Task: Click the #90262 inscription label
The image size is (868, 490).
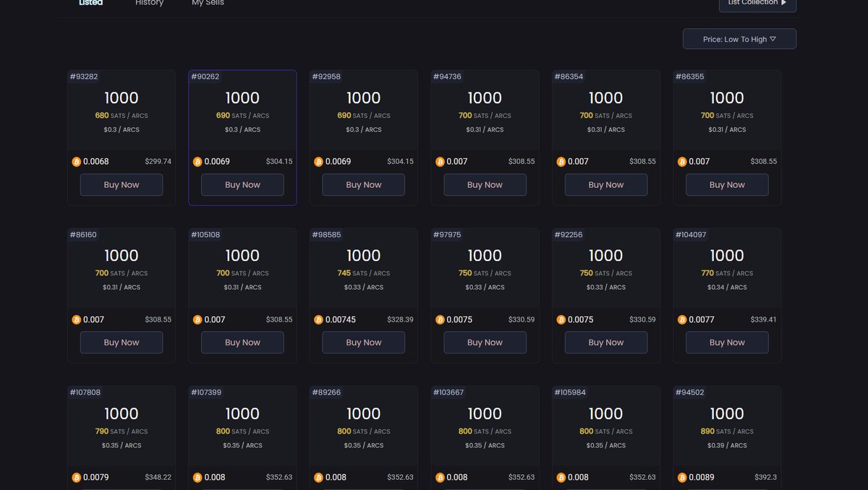Action: [x=205, y=77]
